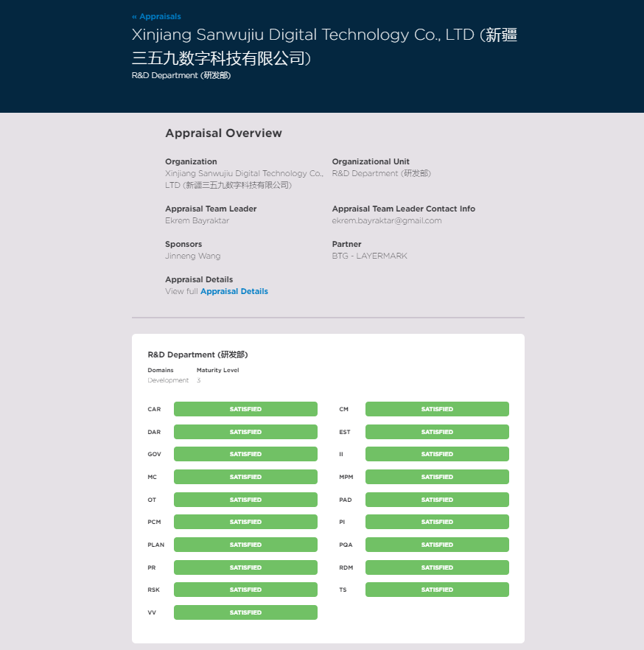Image resolution: width=644 pixels, height=650 pixels.
Task: Open the PCM practice area result
Action: (245, 522)
